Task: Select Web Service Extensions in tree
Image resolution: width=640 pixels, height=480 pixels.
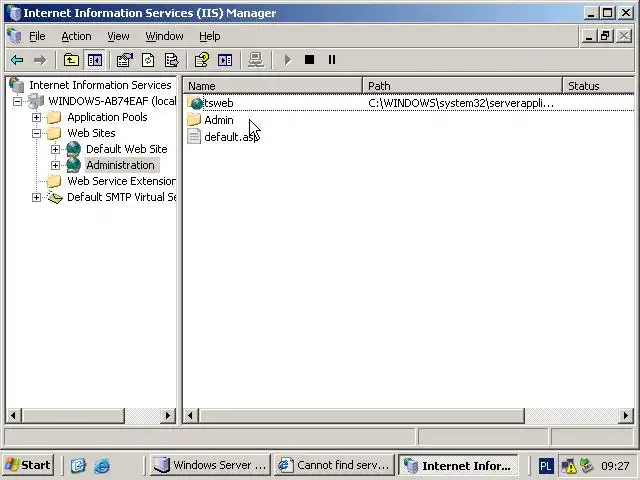Action: click(121, 181)
